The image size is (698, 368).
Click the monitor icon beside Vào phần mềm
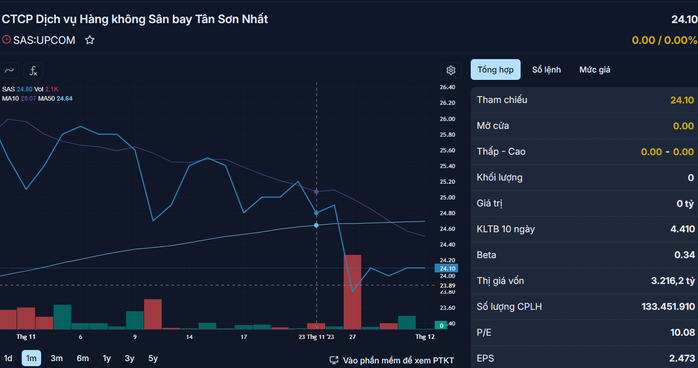333,360
